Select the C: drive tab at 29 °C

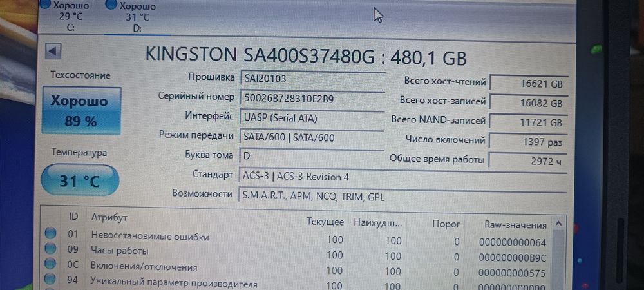coord(70,15)
